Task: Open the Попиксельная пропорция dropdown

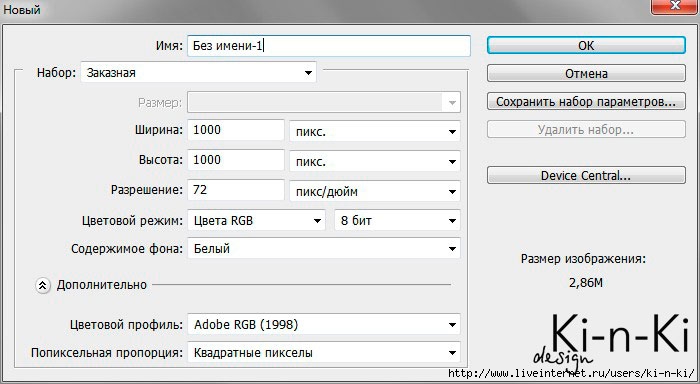Action: click(324, 353)
